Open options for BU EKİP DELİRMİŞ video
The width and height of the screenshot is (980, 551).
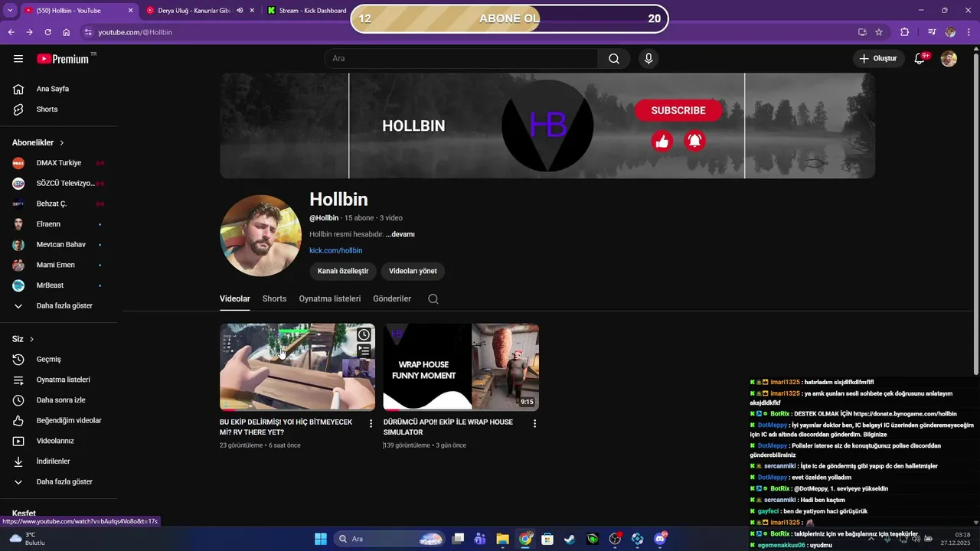point(371,423)
